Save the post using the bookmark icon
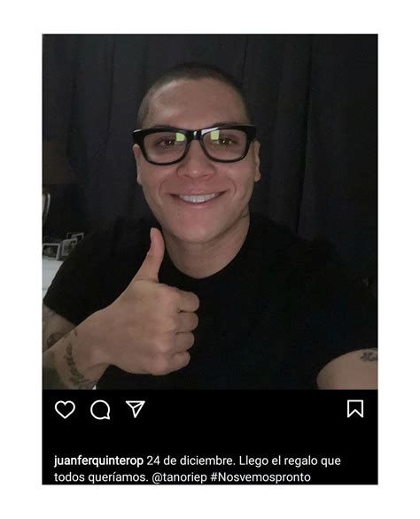Screen dimensions: 420x519 click(x=355, y=409)
